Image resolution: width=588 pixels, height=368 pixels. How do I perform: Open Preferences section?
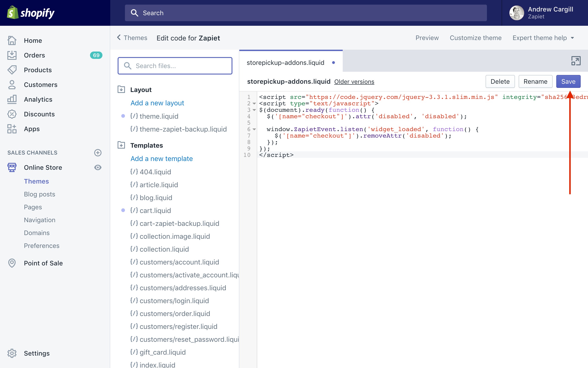42,246
